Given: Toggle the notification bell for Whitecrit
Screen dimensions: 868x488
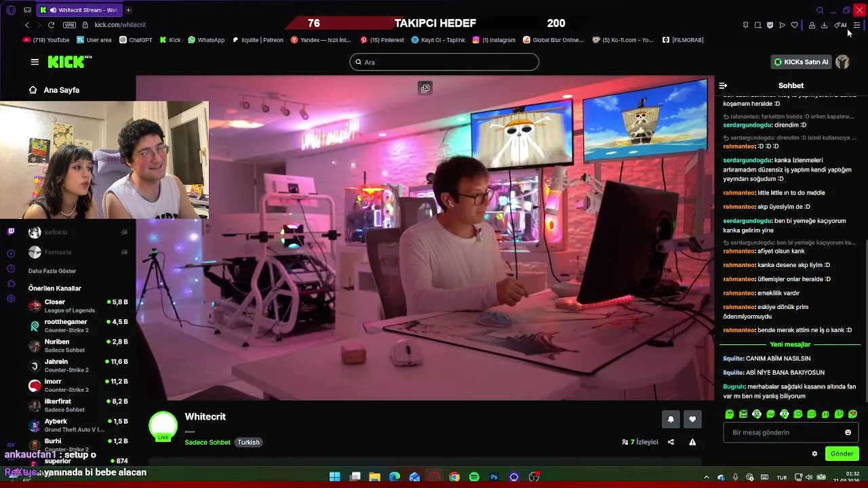Looking at the screenshot, I should point(671,419).
